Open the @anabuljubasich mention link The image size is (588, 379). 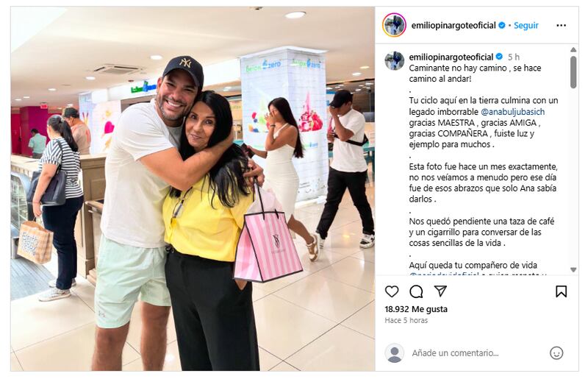tap(512, 112)
